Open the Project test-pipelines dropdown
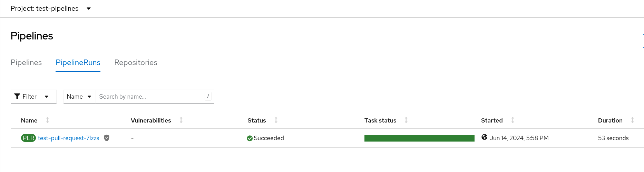 (51, 8)
